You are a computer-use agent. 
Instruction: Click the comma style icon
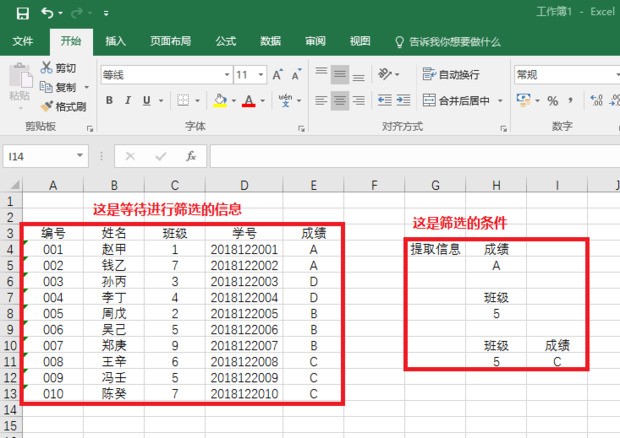pyautogui.click(x=570, y=100)
